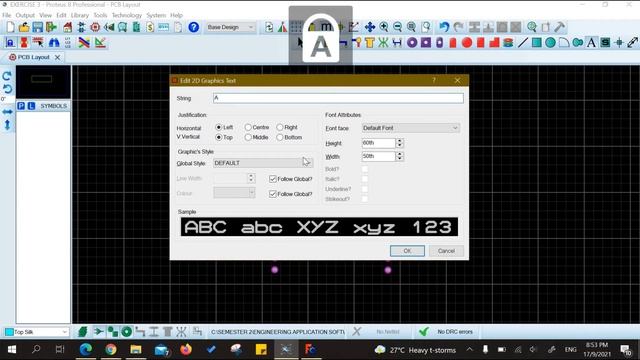This screenshot has width=640, height=360.
Task: Open the File menu
Action: (x=7, y=15)
